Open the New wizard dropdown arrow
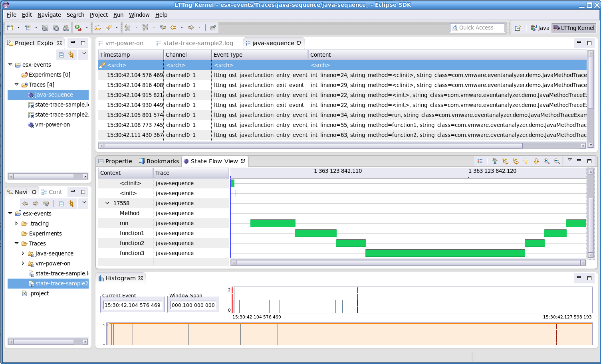Screen dimensions: 601x364 coord(18,28)
